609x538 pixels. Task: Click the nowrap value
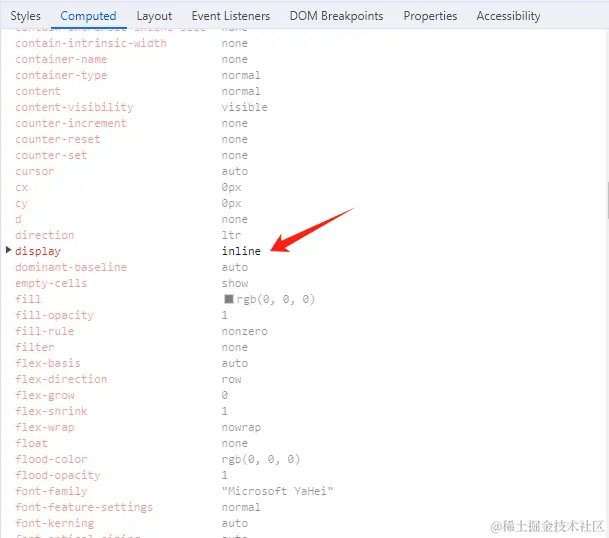click(x=241, y=427)
